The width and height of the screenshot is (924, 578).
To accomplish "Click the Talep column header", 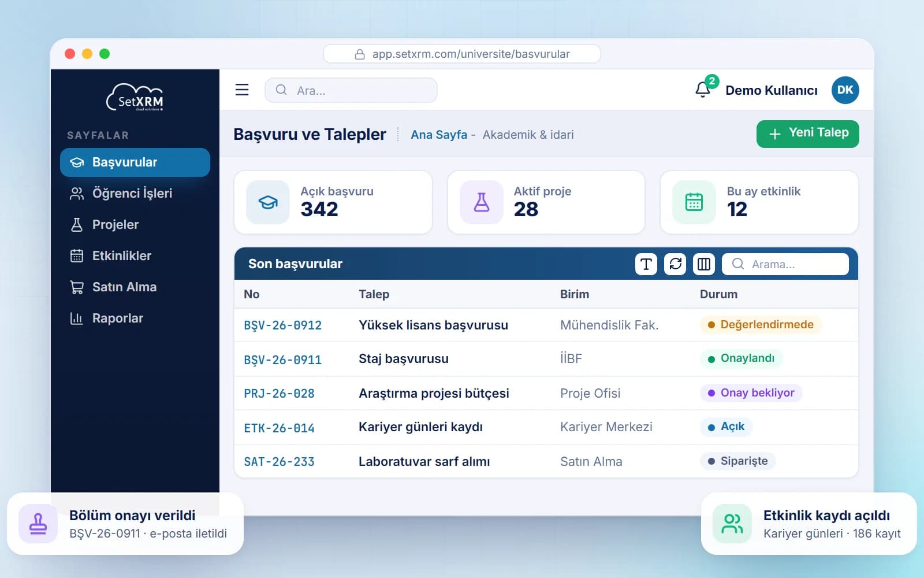I will tap(374, 294).
